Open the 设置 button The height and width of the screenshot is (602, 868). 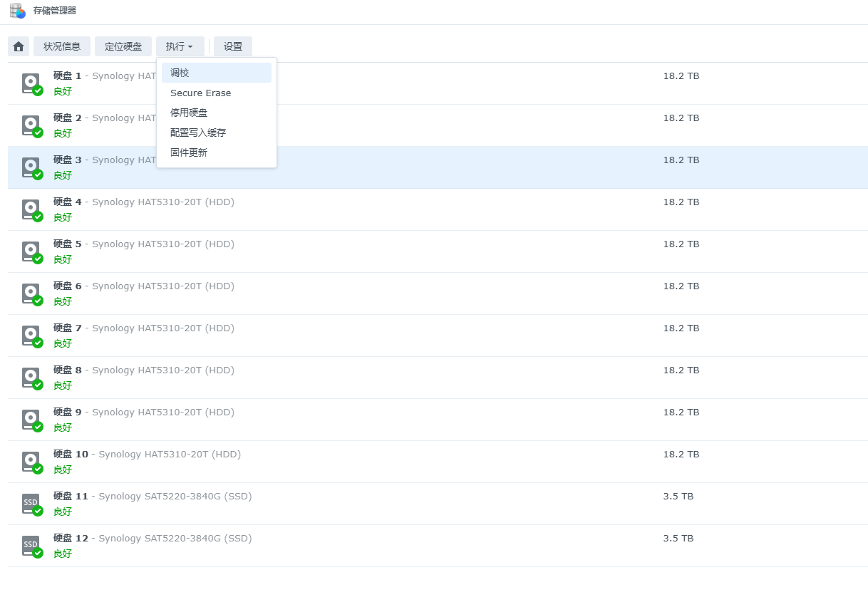(x=233, y=46)
